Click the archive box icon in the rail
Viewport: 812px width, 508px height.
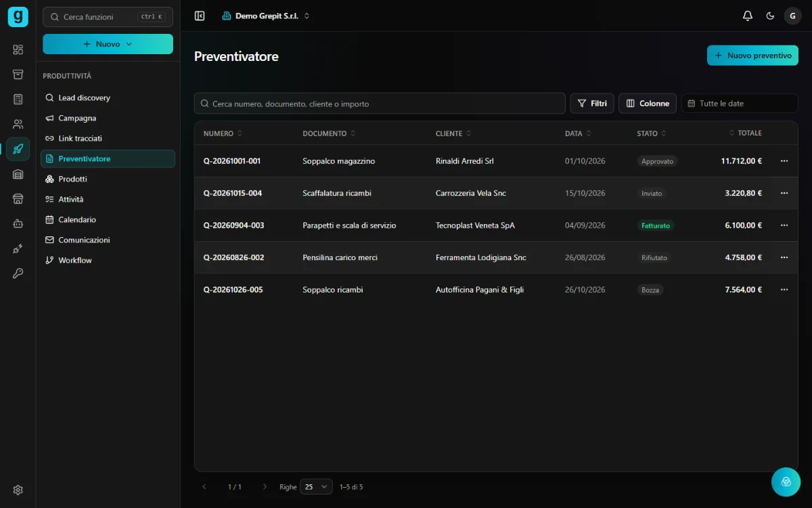(x=18, y=75)
